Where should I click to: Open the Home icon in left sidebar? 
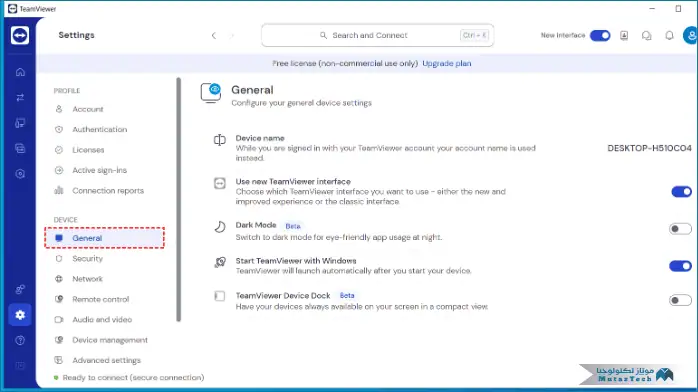(x=20, y=72)
